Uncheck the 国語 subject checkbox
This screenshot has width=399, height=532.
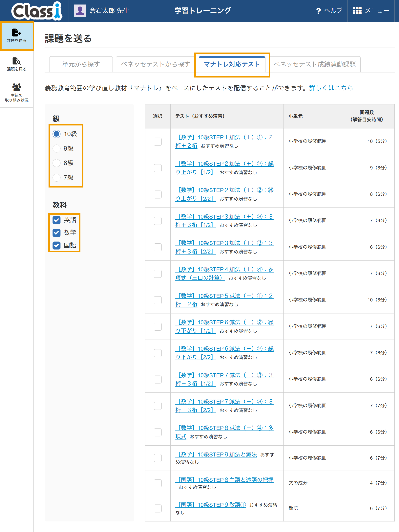pyautogui.click(x=56, y=245)
